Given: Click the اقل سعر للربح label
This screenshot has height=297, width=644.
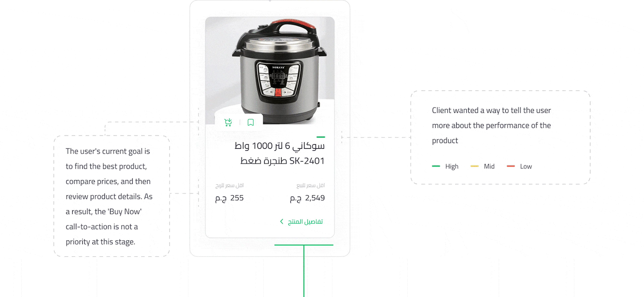Looking at the screenshot, I should (x=229, y=185).
